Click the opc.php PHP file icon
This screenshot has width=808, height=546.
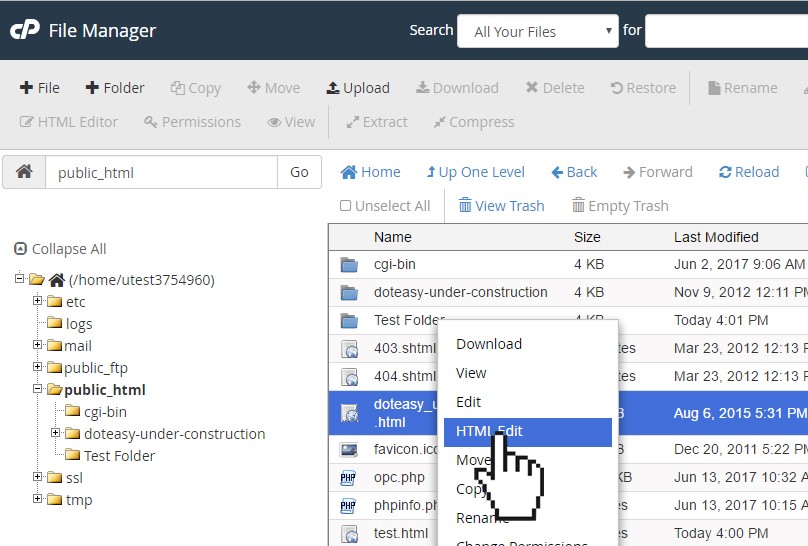click(x=348, y=478)
